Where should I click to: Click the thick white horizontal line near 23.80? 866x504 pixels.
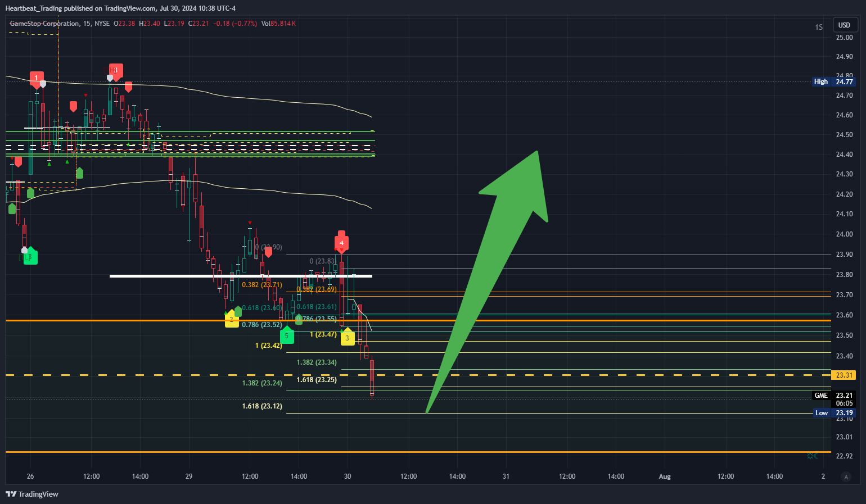[241, 276]
